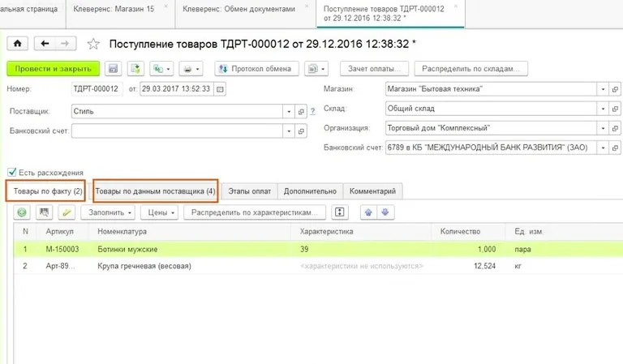Click the Home page icon
This screenshot has width=623, height=364.
pos(17,43)
